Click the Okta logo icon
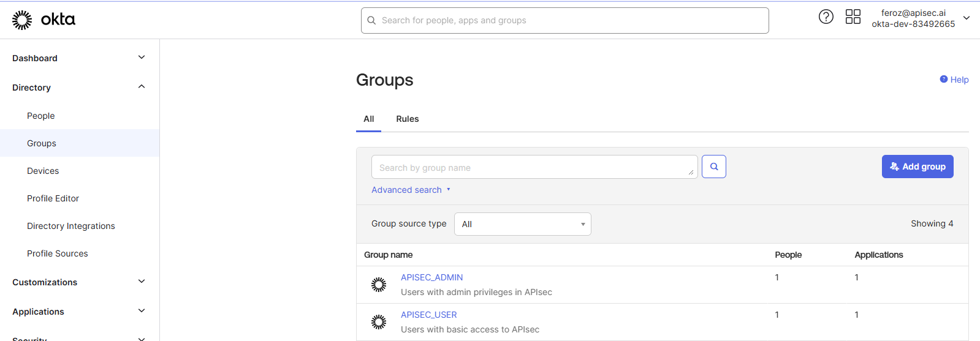The width and height of the screenshot is (980, 341). [22, 20]
